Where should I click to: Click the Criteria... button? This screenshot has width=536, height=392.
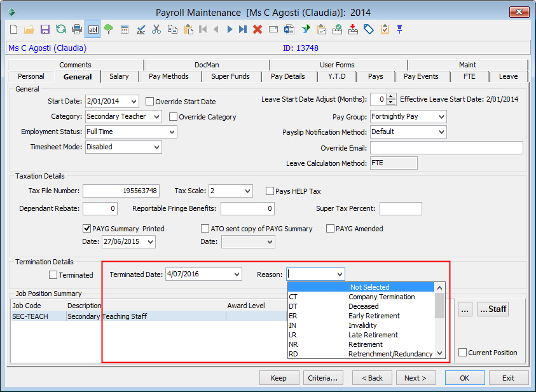[323, 378]
